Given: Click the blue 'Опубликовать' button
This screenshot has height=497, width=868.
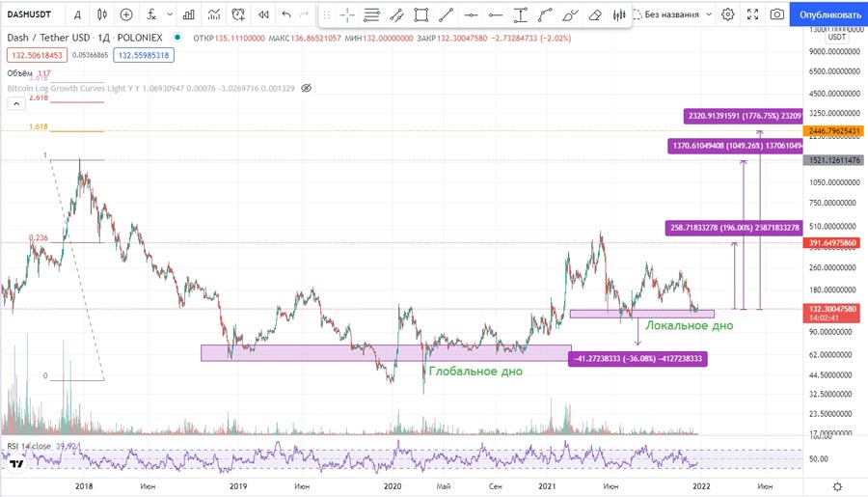Looking at the screenshot, I should [x=829, y=14].
